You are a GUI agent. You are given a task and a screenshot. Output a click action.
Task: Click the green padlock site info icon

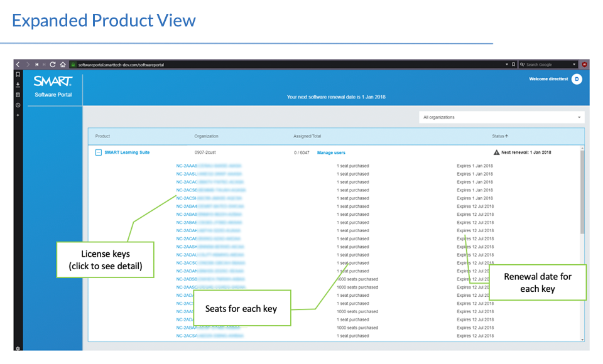[73, 65]
